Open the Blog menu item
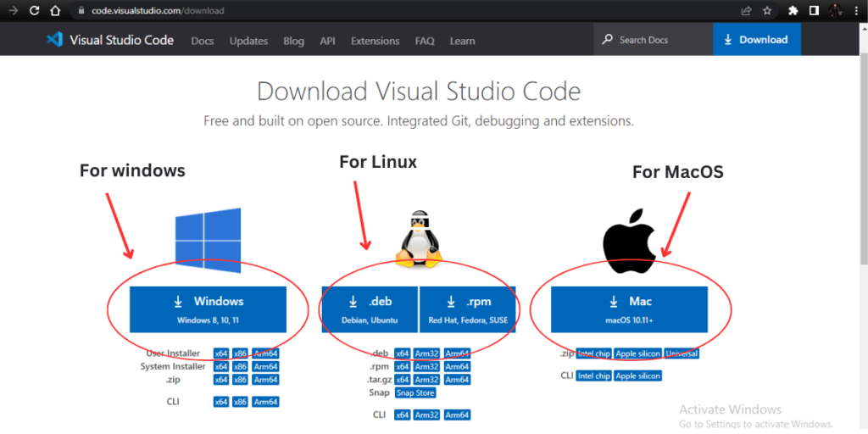This screenshot has height=434, width=868. click(x=294, y=41)
